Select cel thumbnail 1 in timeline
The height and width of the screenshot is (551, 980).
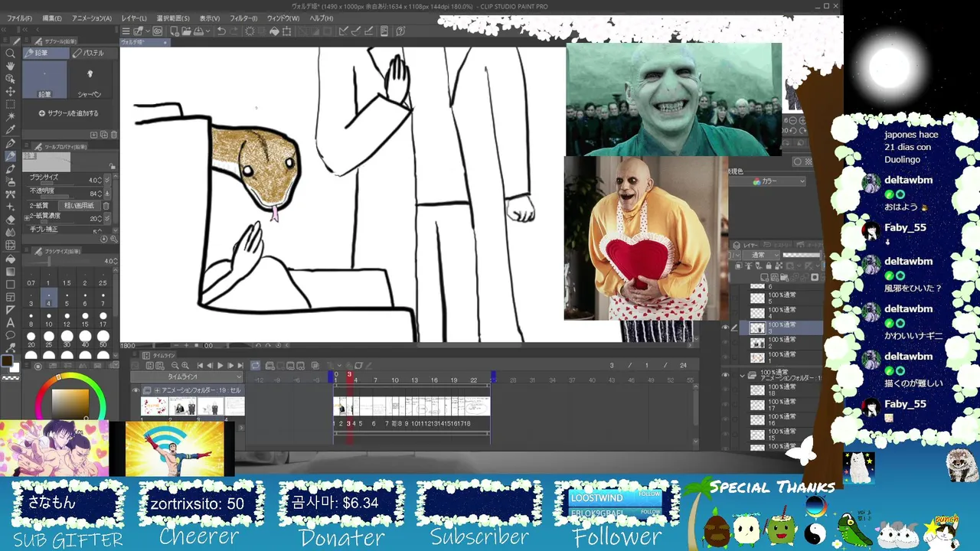[x=154, y=408]
